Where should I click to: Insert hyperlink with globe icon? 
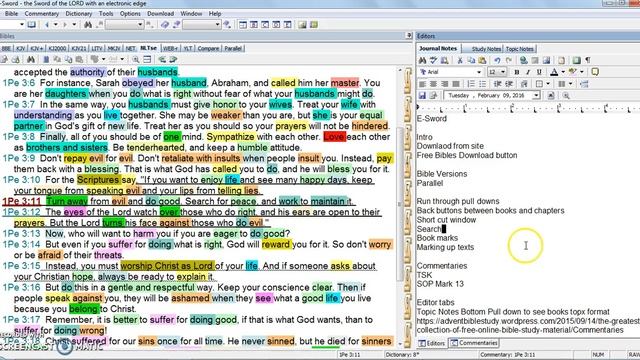tap(524, 60)
